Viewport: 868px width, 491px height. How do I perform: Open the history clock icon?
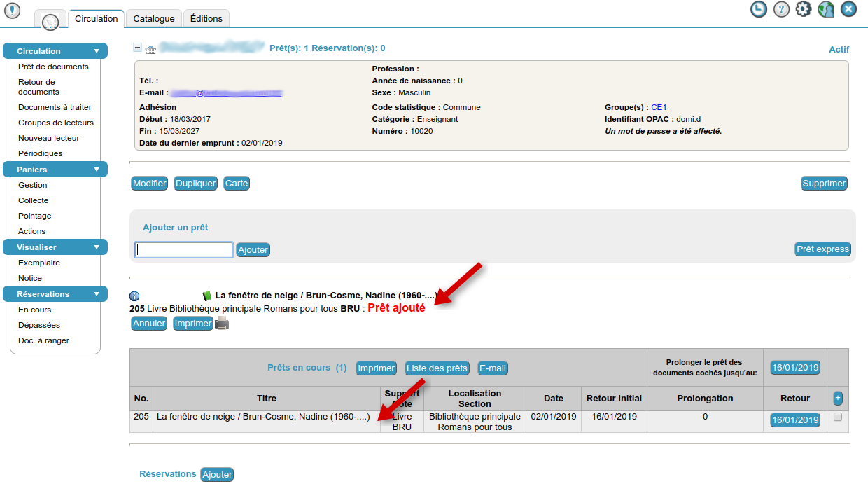click(x=758, y=9)
